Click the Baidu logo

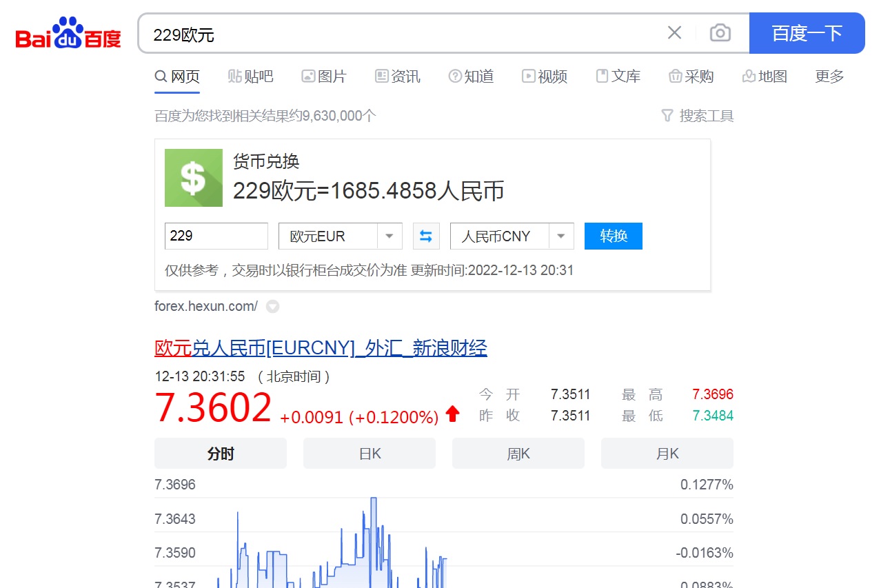pyautogui.click(x=68, y=33)
